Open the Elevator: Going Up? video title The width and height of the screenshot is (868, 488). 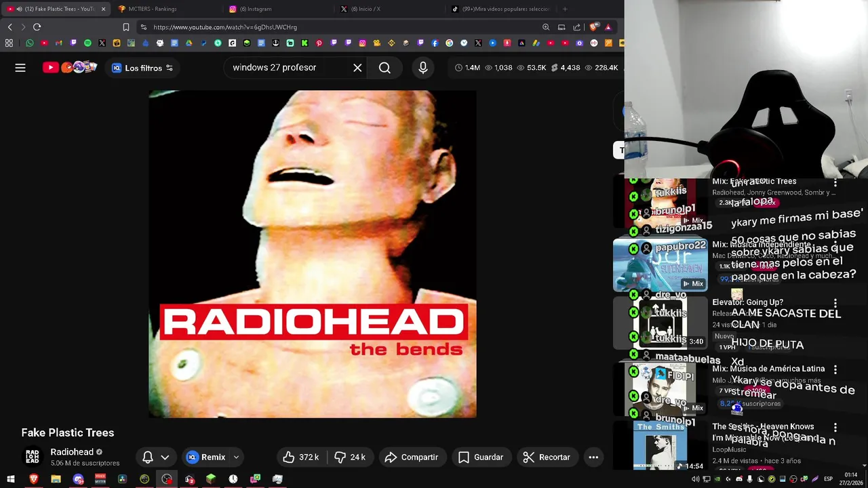pos(747,302)
